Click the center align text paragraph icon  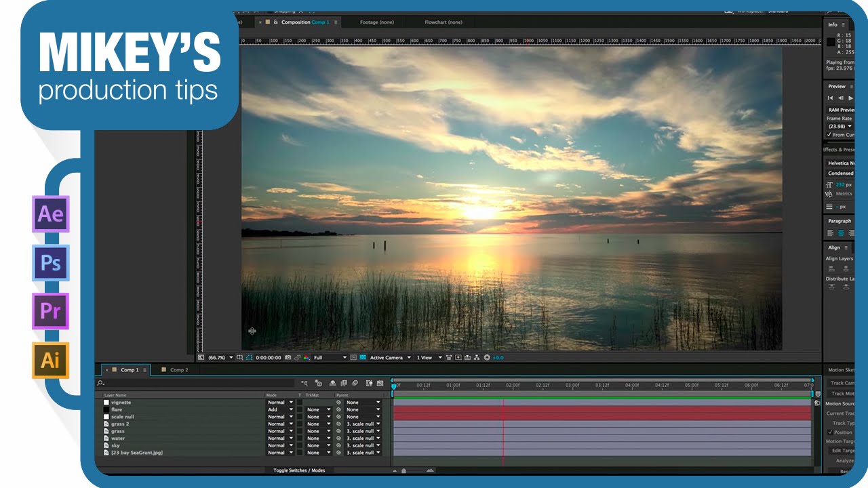point(841,233)
